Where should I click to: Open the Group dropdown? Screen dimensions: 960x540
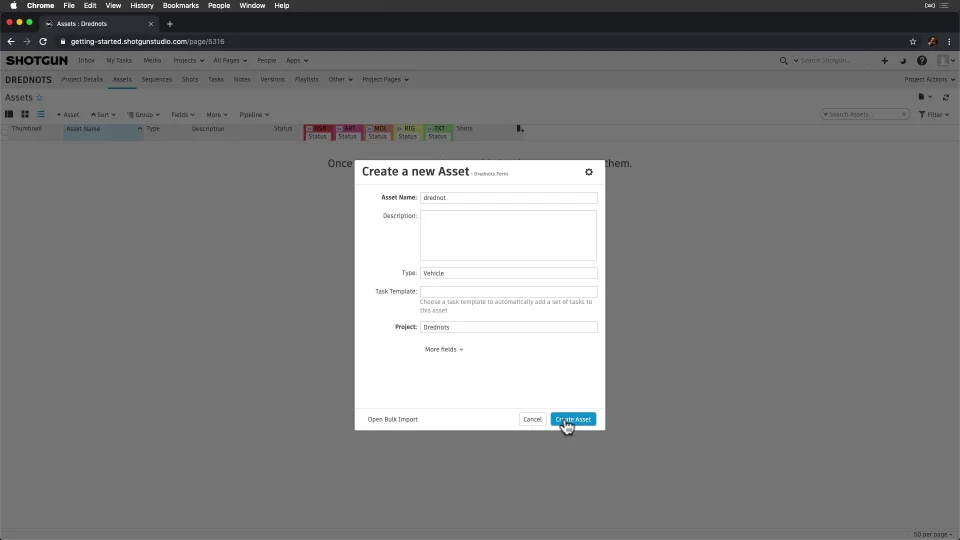tap(143, 114)
